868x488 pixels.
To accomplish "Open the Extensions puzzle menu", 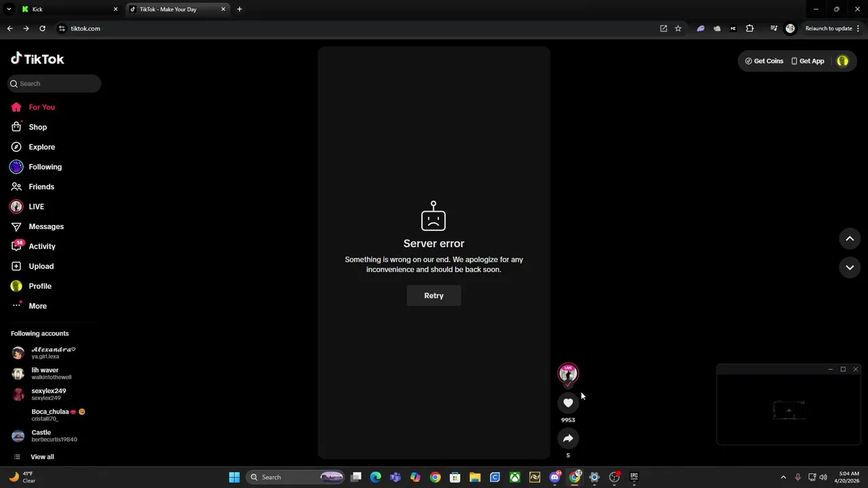I will coord(749,28).
